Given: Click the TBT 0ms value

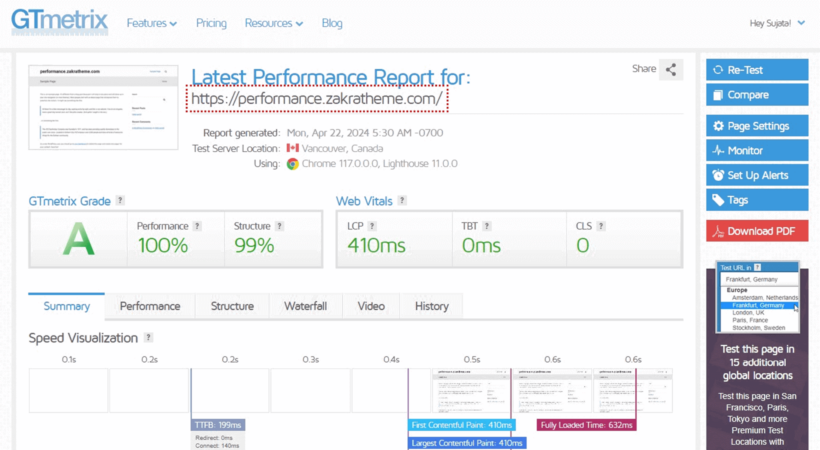Looking at the screenshot, I should click(x=481, y=245).
